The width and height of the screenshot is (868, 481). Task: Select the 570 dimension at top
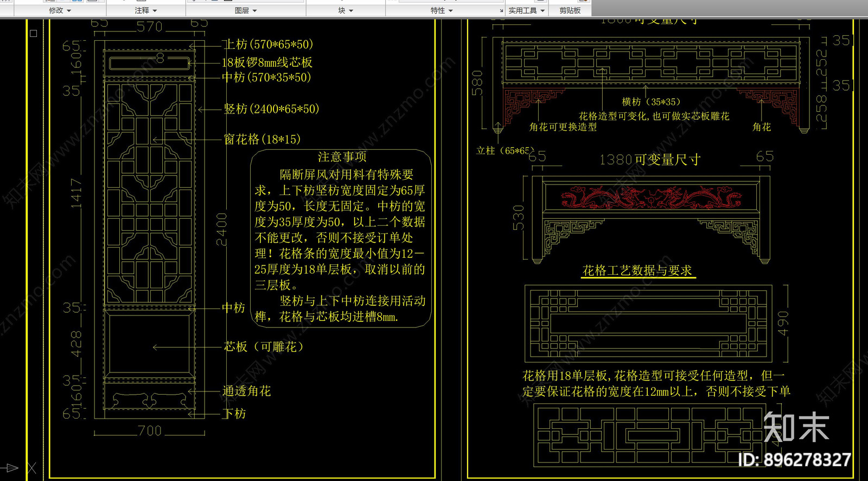click(150, 27)
